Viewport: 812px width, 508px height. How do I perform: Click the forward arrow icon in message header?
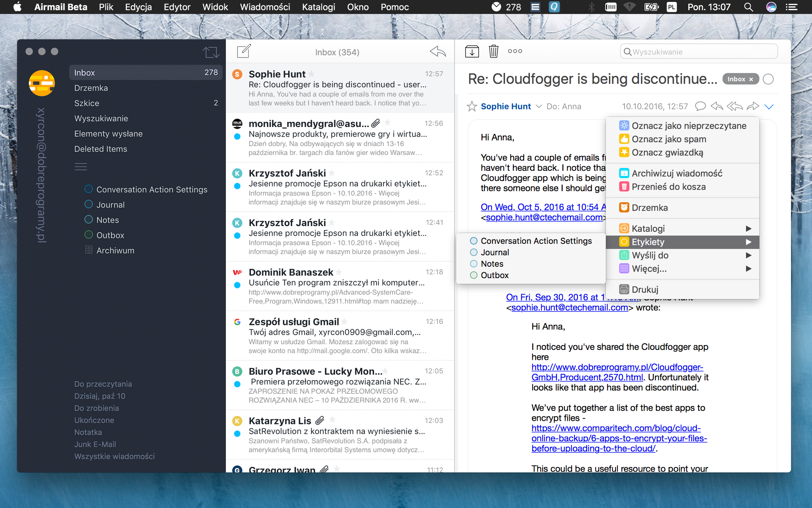(752, 106)
